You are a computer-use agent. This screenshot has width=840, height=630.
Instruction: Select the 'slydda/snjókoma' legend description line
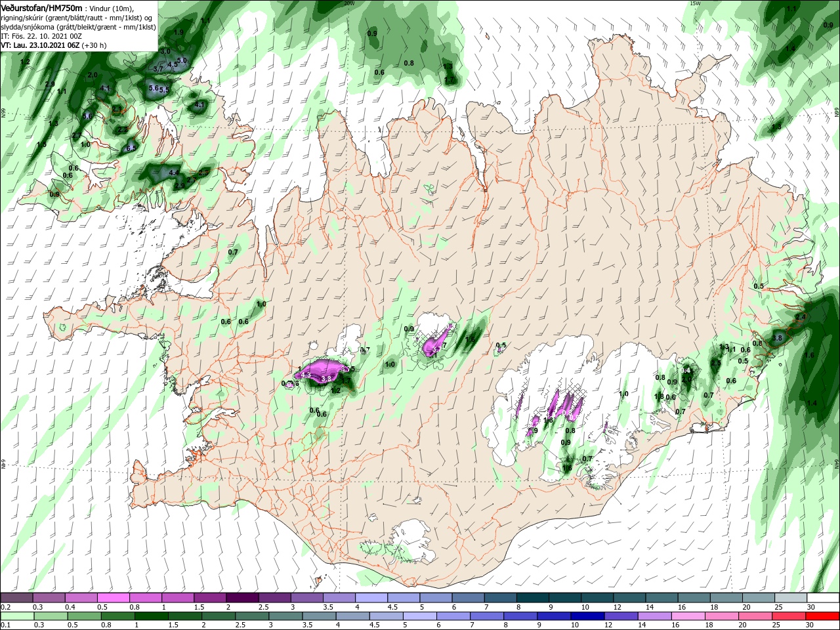click(78, 27)
